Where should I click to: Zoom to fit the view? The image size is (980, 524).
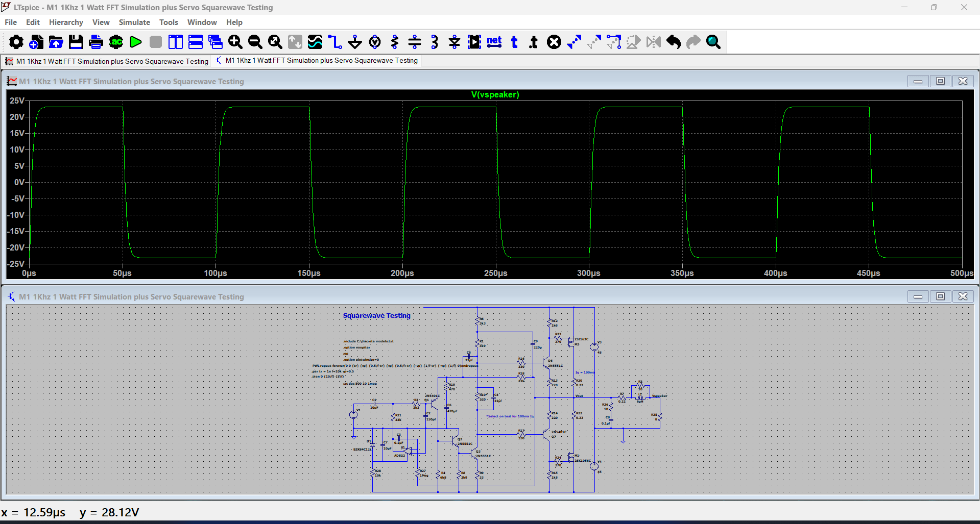pyautogui.click(x=275, y=42)
